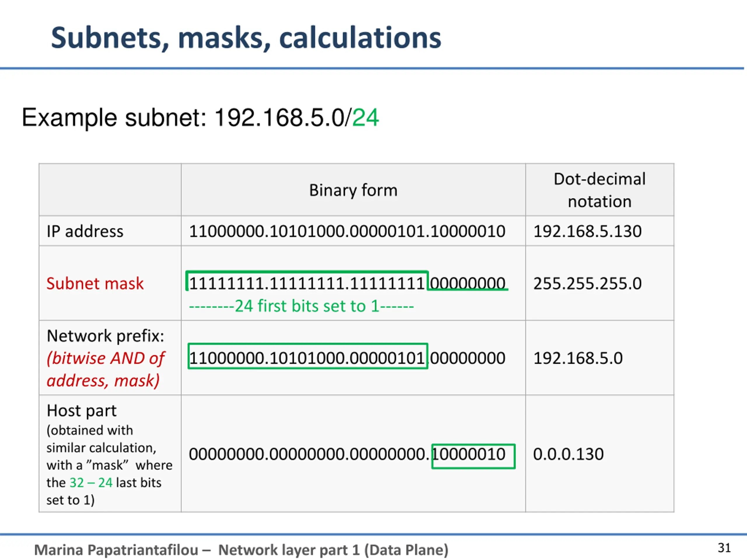Click the 'Example subnet: 192.168.5.0/24' line
This screenshot has height=560, width=747.
[200, 118]
